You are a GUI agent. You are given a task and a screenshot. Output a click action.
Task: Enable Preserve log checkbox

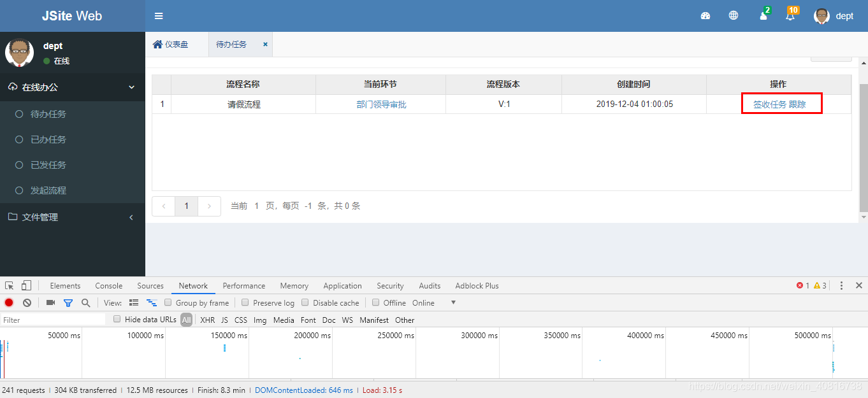(x=245, y=302)
